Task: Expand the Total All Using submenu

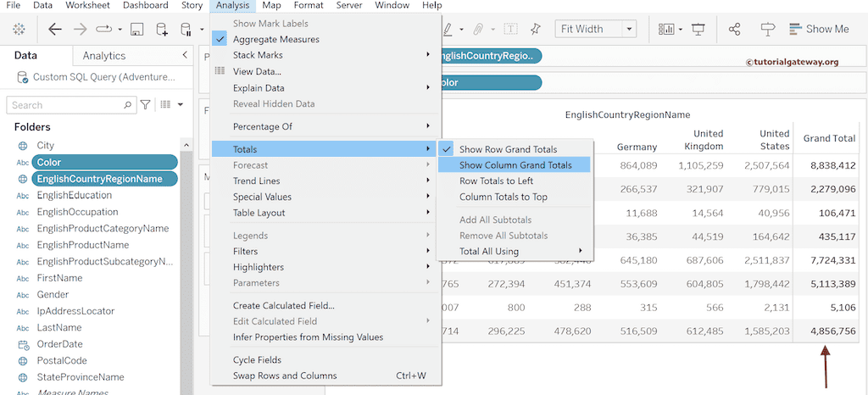Action: tap(515, 251)
